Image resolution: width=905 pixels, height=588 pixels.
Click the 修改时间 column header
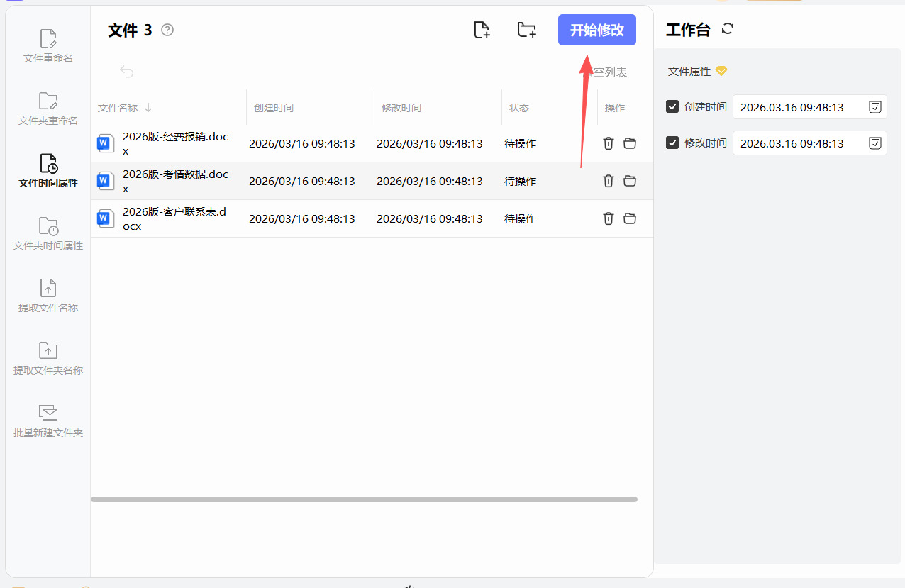(401, 108)
